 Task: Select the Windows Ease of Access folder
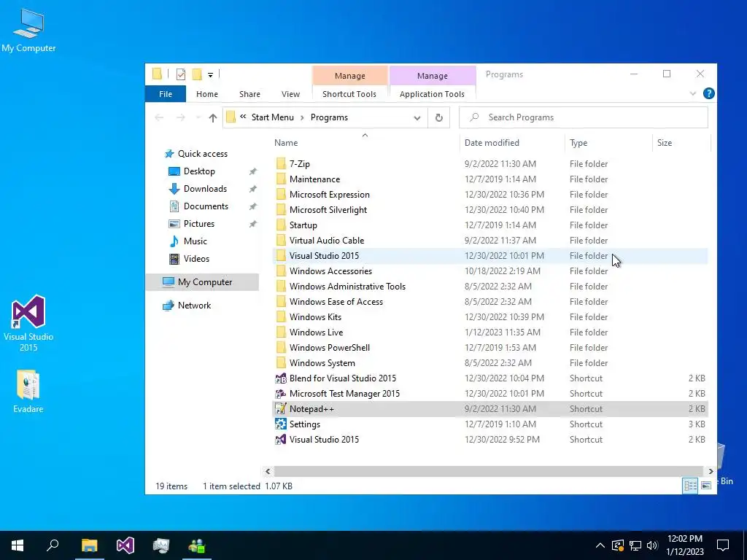tap(489, 301)
